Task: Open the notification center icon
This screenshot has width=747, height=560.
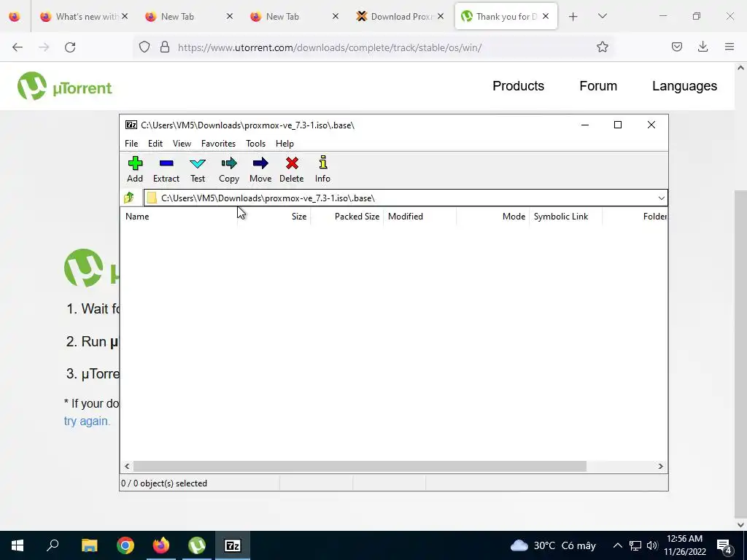Action: tap(724, 545)
